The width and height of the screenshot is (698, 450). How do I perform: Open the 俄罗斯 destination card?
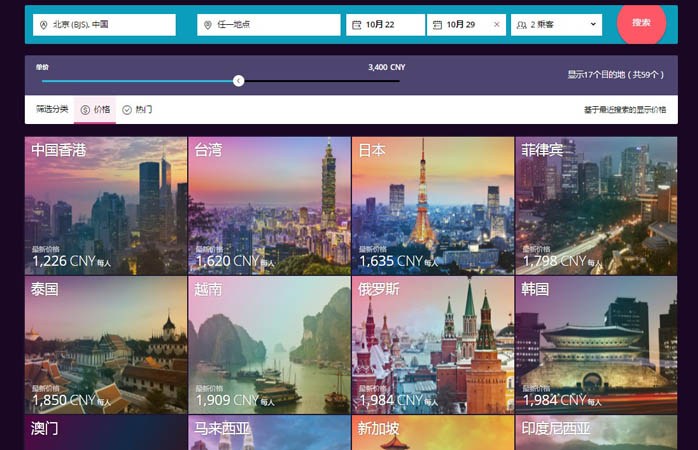pos(433,345)
